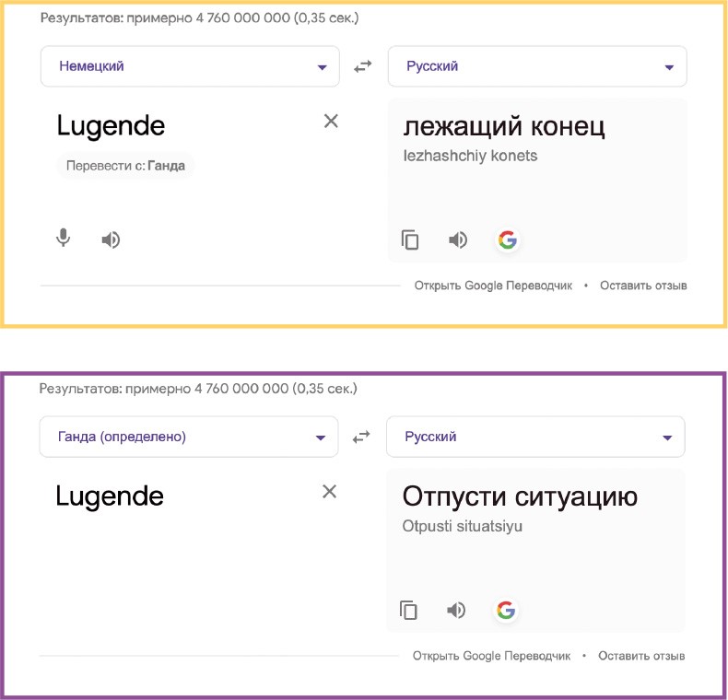
Task: Play audio of "Отпусти ситуацию" translation
Action: tap(455, 610)
